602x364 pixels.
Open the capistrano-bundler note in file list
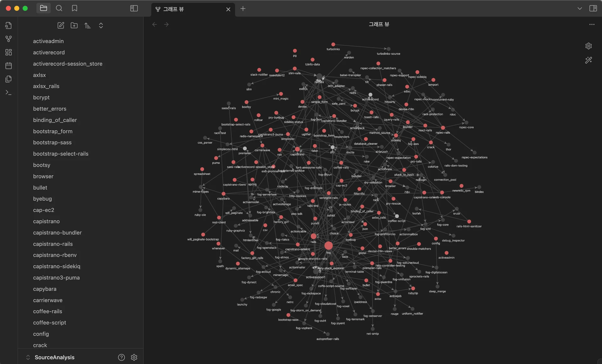tap(57, 233)
